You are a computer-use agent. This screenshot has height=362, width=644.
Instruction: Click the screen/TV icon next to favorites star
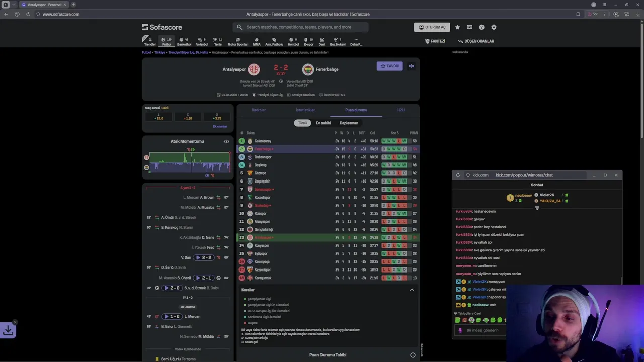tap(469, 27)
